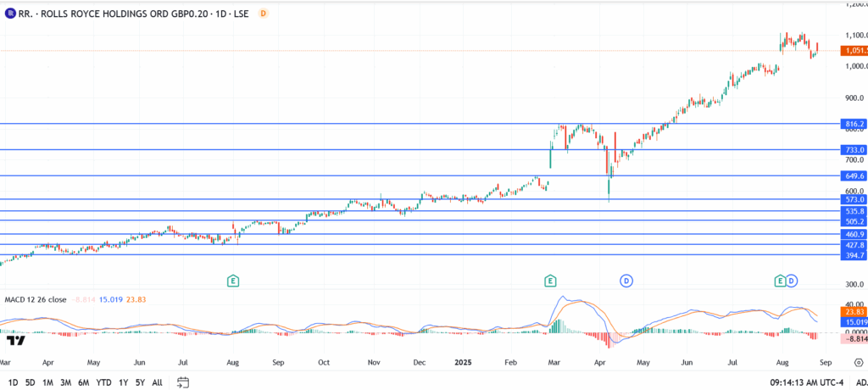868x390 pixels.
Task: Open earnings E marker above August 2025
Action: (x=780, y=281)
